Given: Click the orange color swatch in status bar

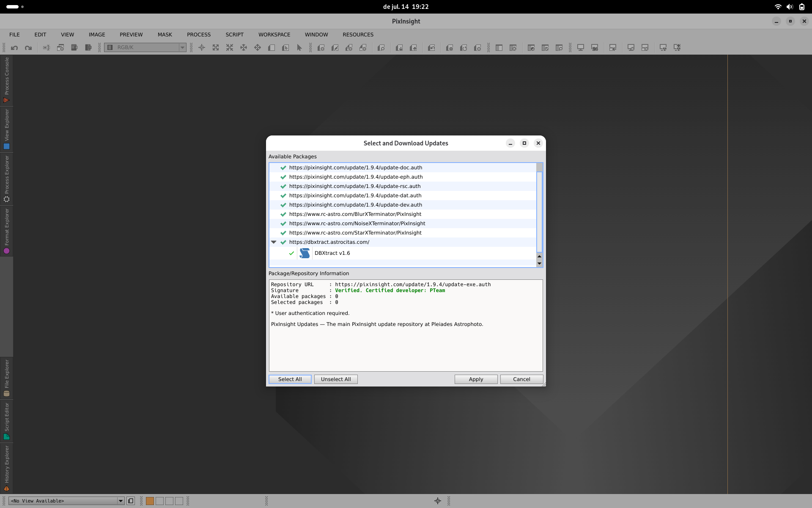Looking at the screenshot, I should 150,501.
